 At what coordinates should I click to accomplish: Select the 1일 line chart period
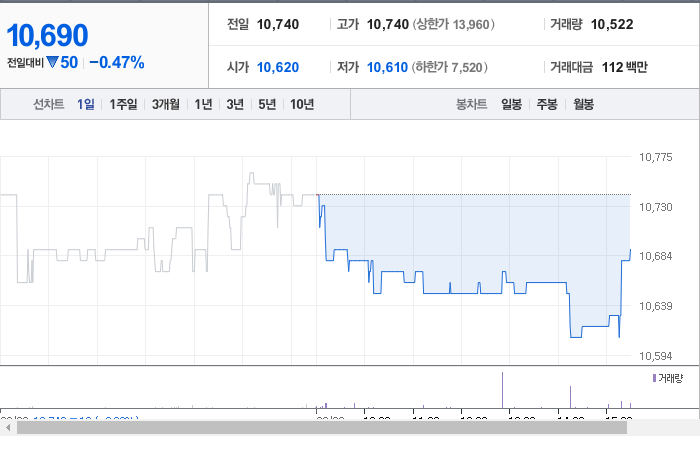[85, 104]
